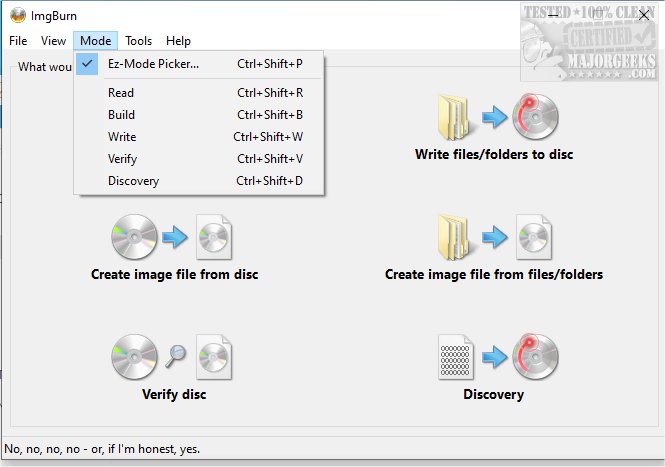Select Read mode from the menu
Image resolution: width=665 pixels, height=467 pixels.
pyautogui.click(x=121, y=93)
